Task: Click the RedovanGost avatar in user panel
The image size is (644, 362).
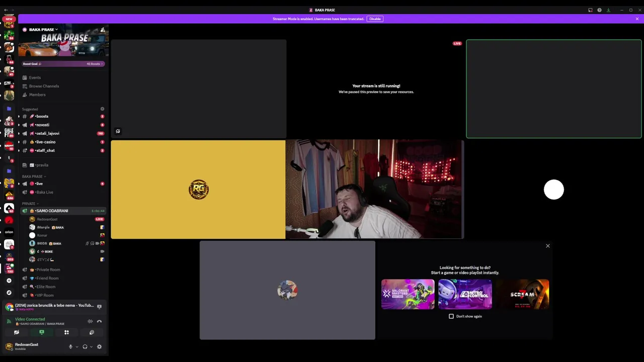Action: point(9,346)
